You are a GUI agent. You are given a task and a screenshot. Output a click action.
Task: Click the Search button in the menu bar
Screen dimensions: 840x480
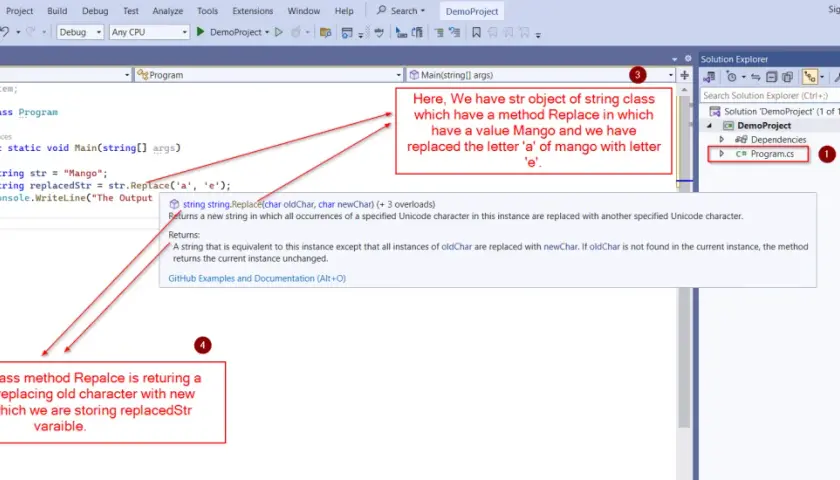pos(401,11)
